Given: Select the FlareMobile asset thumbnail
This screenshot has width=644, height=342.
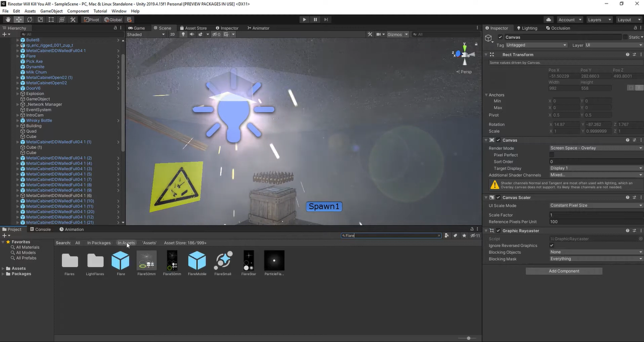Looking at the screenshot, I should coord(197,261).
